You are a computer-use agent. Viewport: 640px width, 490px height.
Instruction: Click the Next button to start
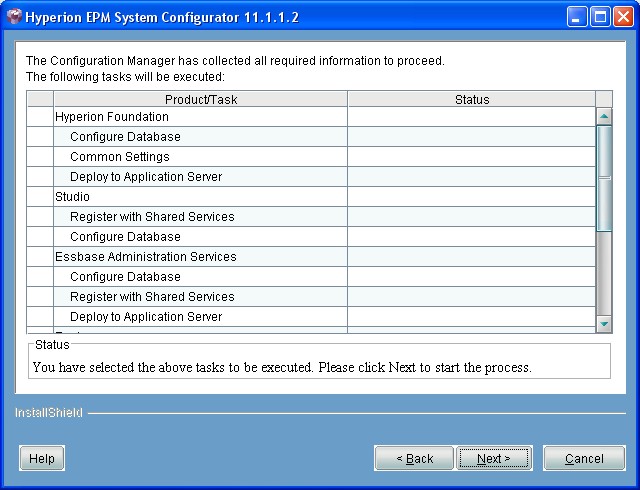click(494, 458)
